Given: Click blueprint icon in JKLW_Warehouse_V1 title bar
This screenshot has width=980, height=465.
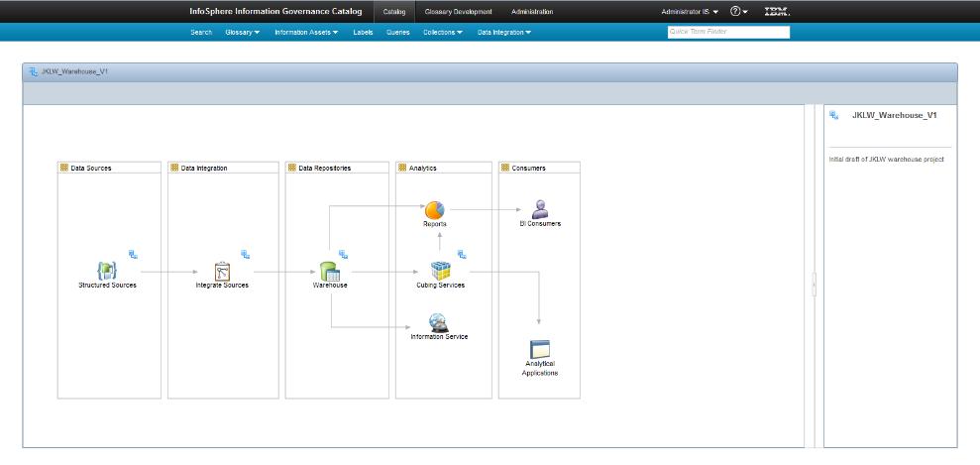Looking at the screenshot, I should point(33,71).
